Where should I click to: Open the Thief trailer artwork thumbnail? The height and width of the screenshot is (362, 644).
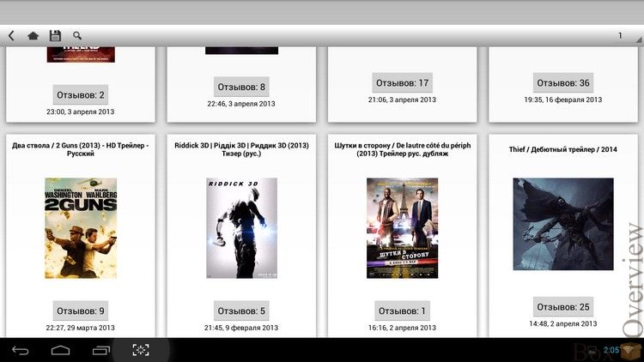pos(563,224)
